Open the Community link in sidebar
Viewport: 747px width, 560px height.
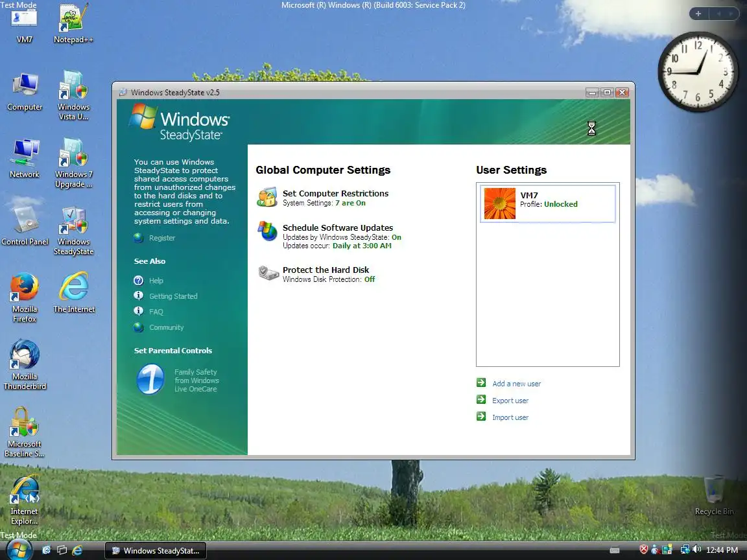tap(166, 327)
